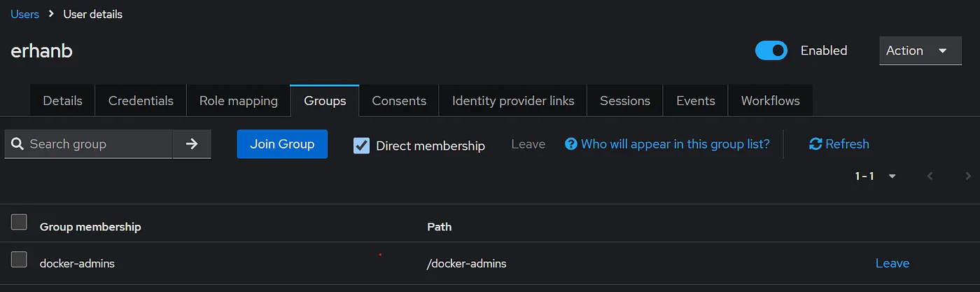The image size is (980, 292).
Task: Expand the 1 - 1 pagination dropdown
Action: point(876,176)
